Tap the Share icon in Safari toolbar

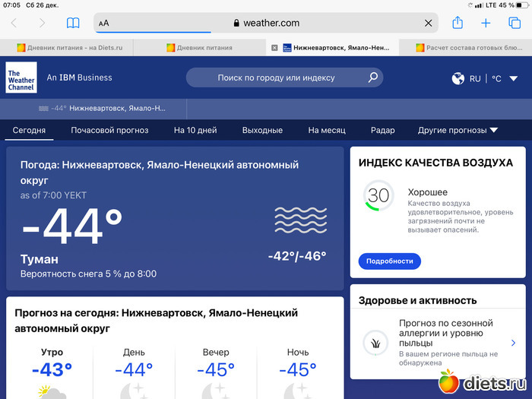coord(458,23)
